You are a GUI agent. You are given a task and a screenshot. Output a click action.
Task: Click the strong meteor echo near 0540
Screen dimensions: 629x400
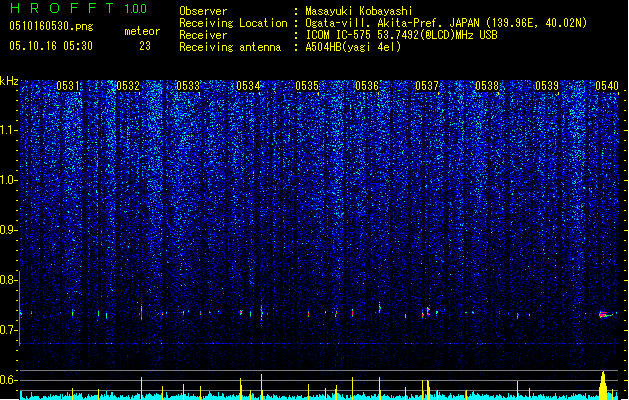tap(605, 315)
